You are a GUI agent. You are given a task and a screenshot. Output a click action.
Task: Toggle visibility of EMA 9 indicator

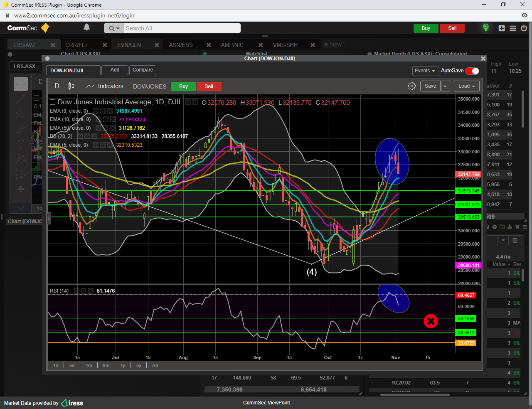(96, 111)
